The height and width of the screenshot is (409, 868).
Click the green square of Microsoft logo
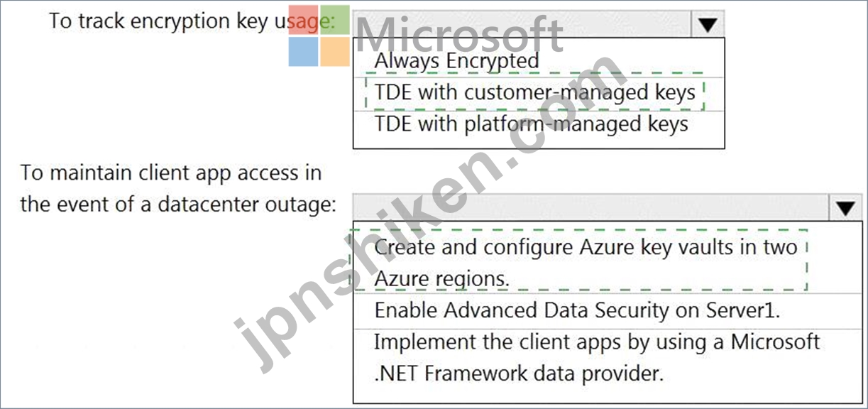point(335,21)
